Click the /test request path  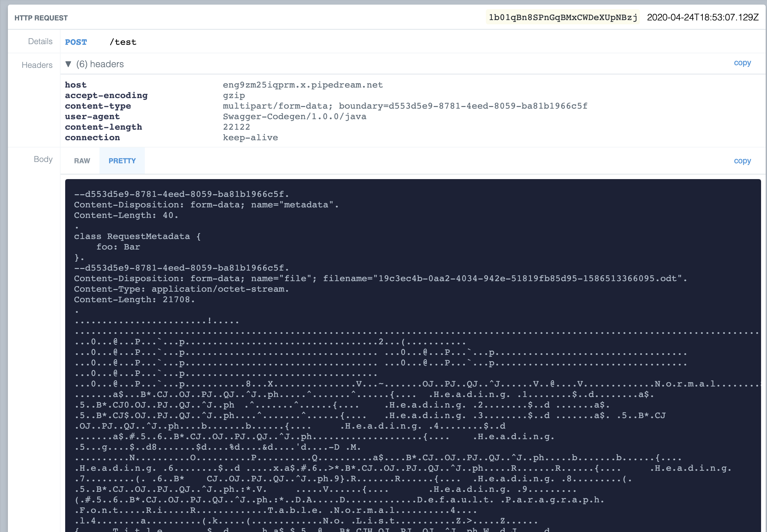click(x=123, y=42)
